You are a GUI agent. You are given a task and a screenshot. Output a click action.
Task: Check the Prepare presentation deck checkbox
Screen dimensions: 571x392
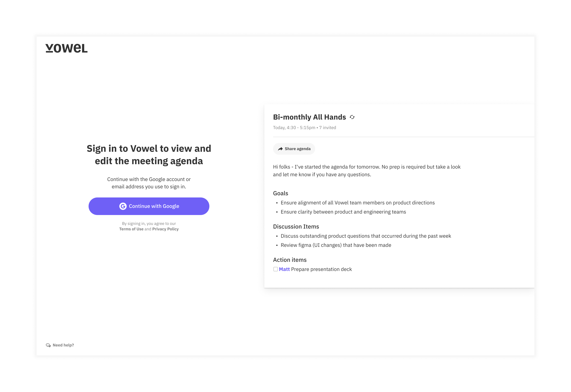tap(276, 269)
